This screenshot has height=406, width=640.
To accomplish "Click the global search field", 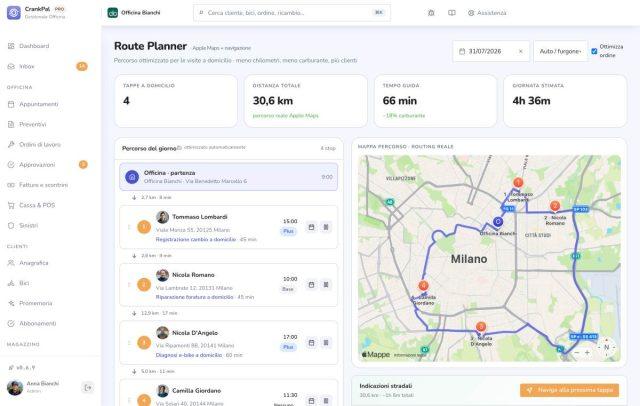I will tap(292, 13).
